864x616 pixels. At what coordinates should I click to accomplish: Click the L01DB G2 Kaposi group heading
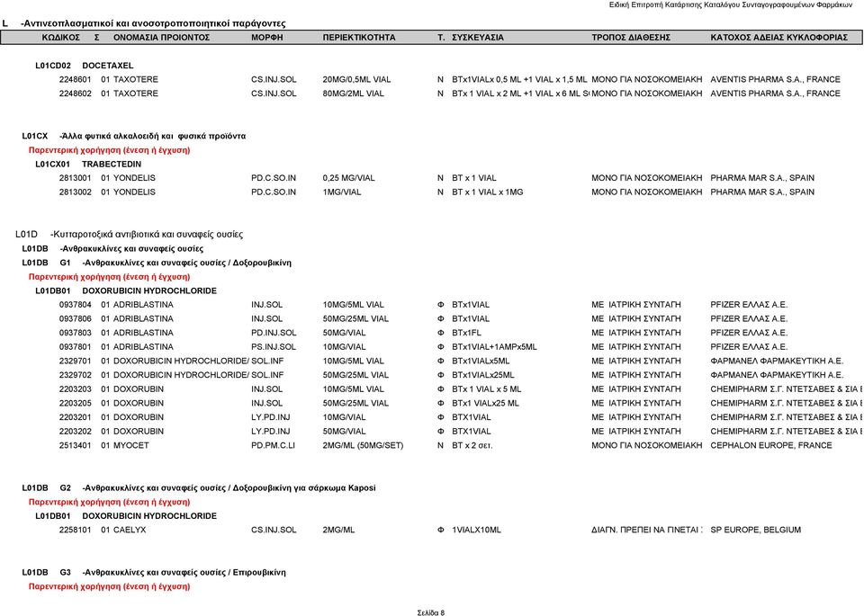tap(199, 487)
